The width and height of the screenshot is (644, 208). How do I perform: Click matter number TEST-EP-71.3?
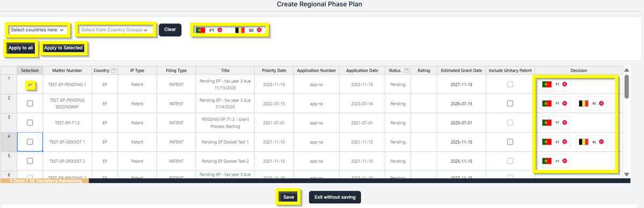pyautogui.click(x=67, y=123)
